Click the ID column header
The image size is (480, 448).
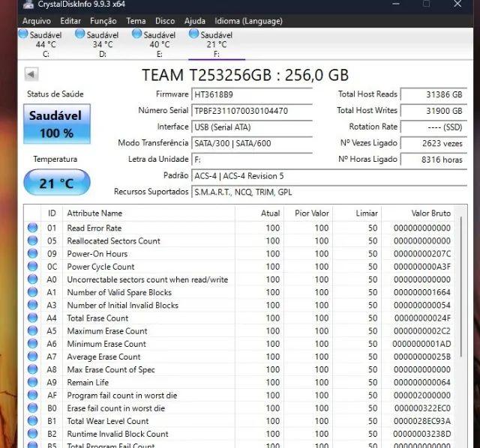pos(52,214)
